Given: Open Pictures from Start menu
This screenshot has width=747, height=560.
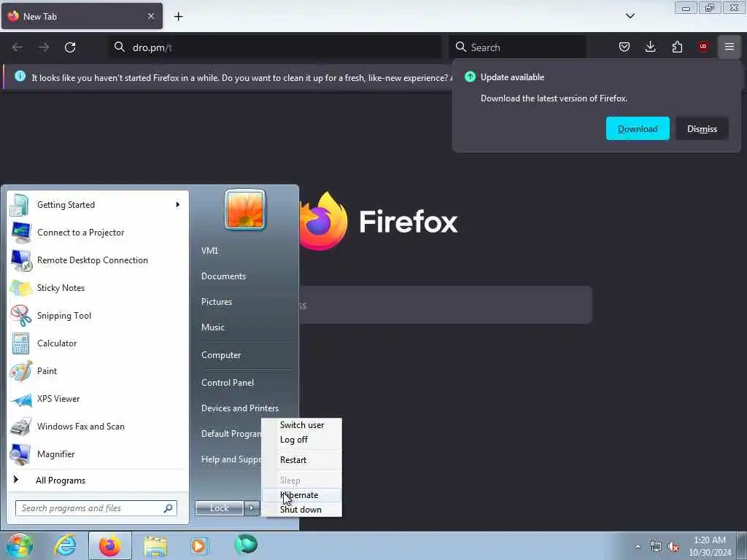Looking at the screenshot, I should tap(217, 302).
